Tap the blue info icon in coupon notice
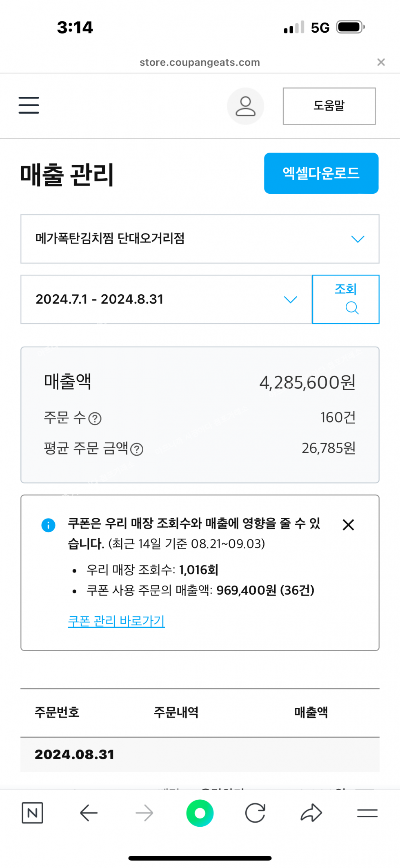This screenshot has height=868, width=400. [48, 525]
